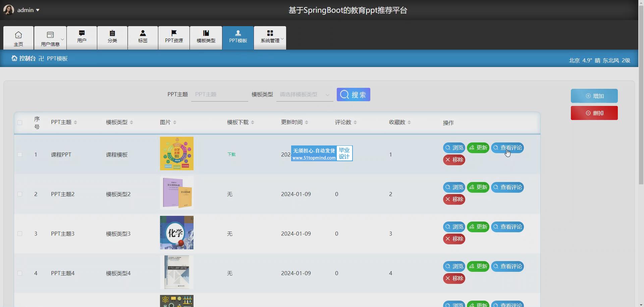Image resolution: width=644 pixels, height=307 pixels.
Task: Click 查看评论 for PPT主题3 row
Action: [507, 227]
